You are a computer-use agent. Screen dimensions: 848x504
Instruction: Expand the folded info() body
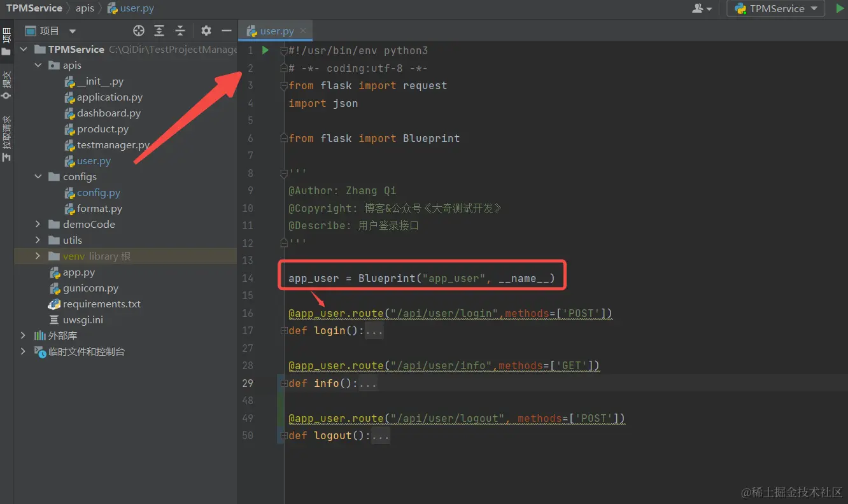(367, 384)
